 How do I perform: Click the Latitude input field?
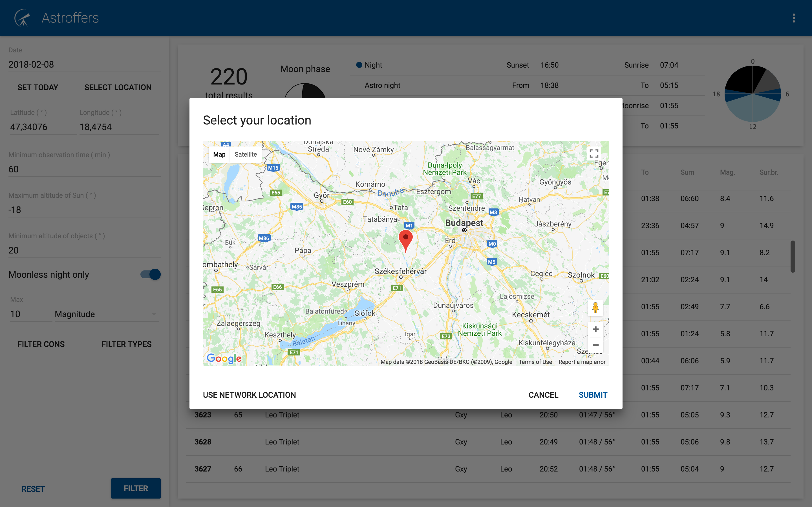(x=43, y=127)
